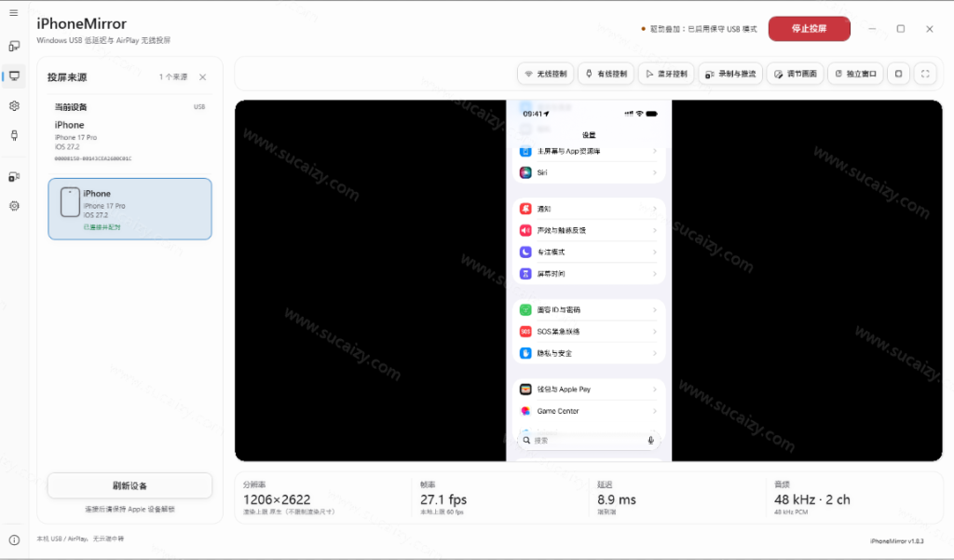Click the 48 kHz · 2 ch audio value
954x560 pixels.
[812, 499]
